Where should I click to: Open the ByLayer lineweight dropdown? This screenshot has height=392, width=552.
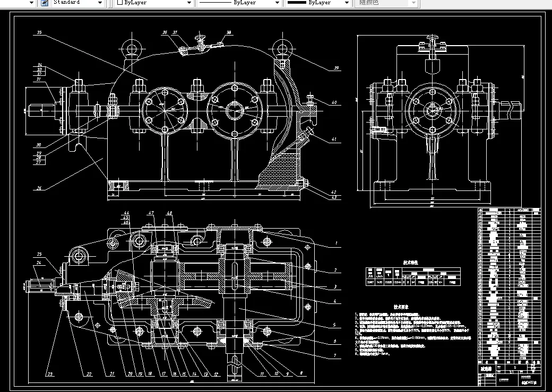pyautogui.click(x=347, y=3)
